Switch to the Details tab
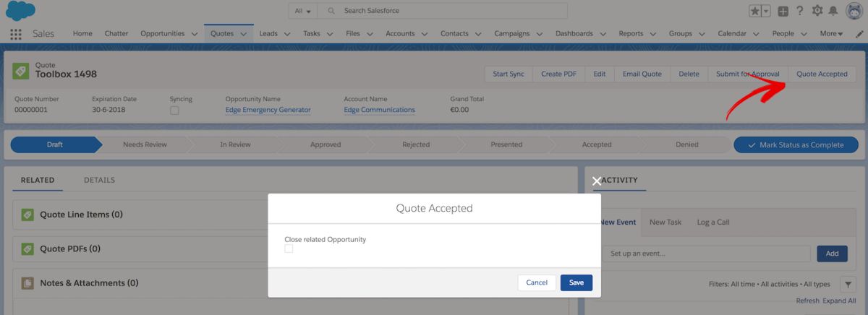This screenshot has height=315, width=868. coord(99,180)
